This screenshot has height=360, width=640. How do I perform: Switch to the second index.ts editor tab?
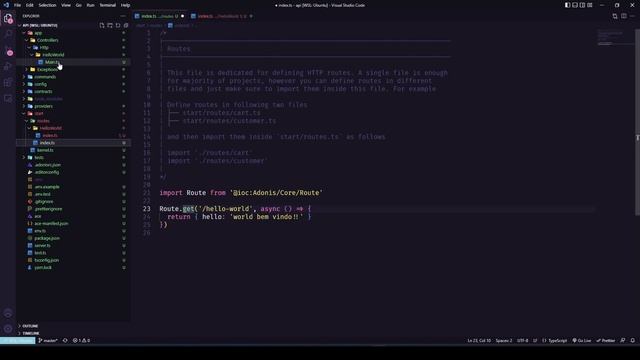click(222, 16)
